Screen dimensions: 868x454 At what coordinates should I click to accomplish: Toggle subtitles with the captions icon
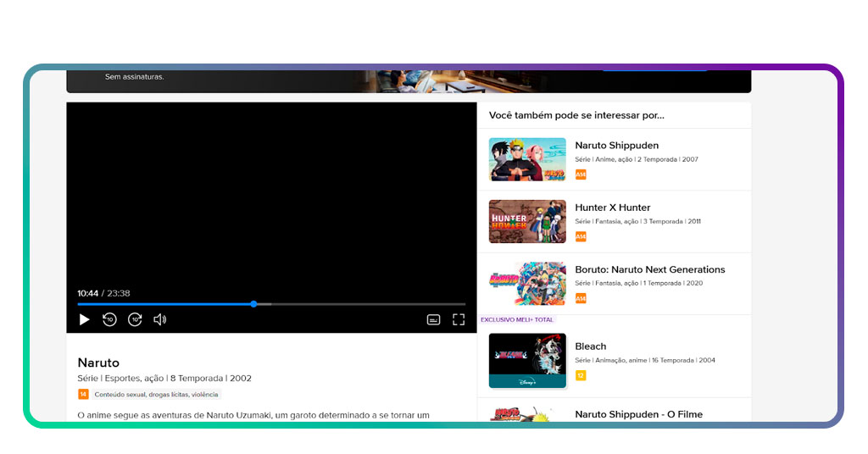(433, 319)
